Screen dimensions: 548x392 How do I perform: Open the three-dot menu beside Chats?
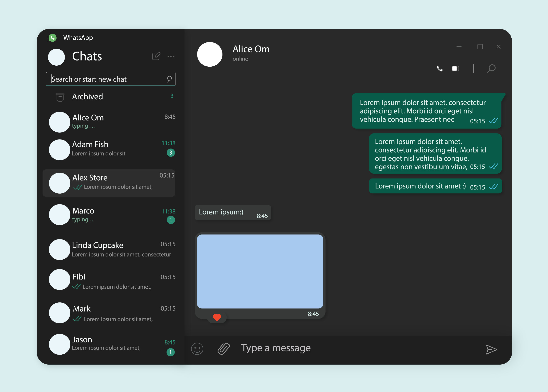171,56
